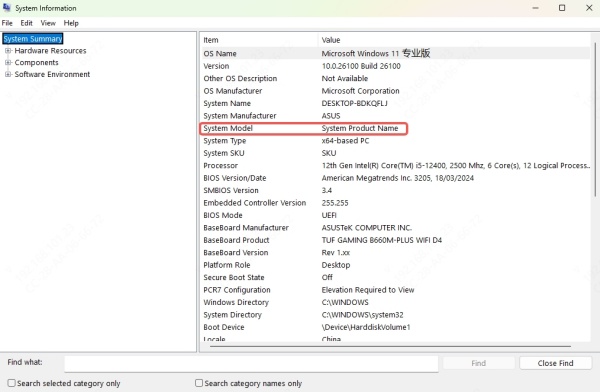The height and width of the screenshot is (392, 600).
Task: Expand the Software Environment node
Action: click(x=8, y=74)
